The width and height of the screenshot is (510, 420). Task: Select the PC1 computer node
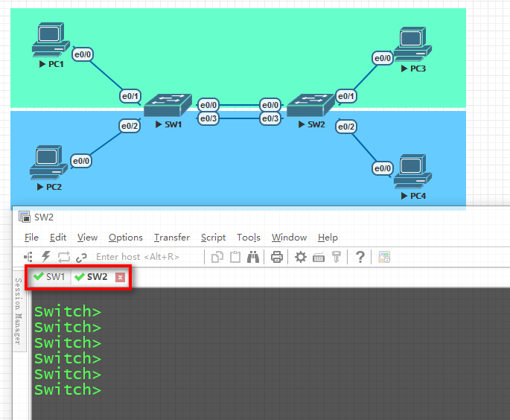click(51, 39)
